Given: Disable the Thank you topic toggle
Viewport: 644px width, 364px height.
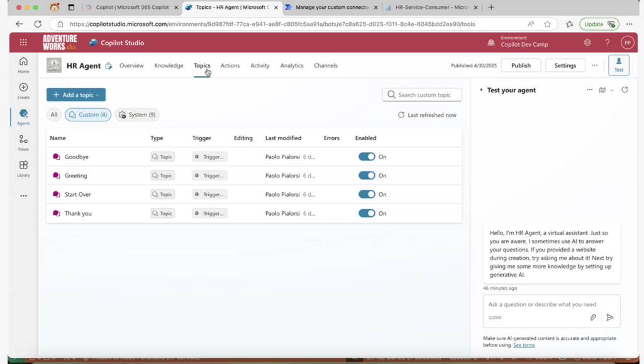Looking at the screenshot, I should pos(367,213).
